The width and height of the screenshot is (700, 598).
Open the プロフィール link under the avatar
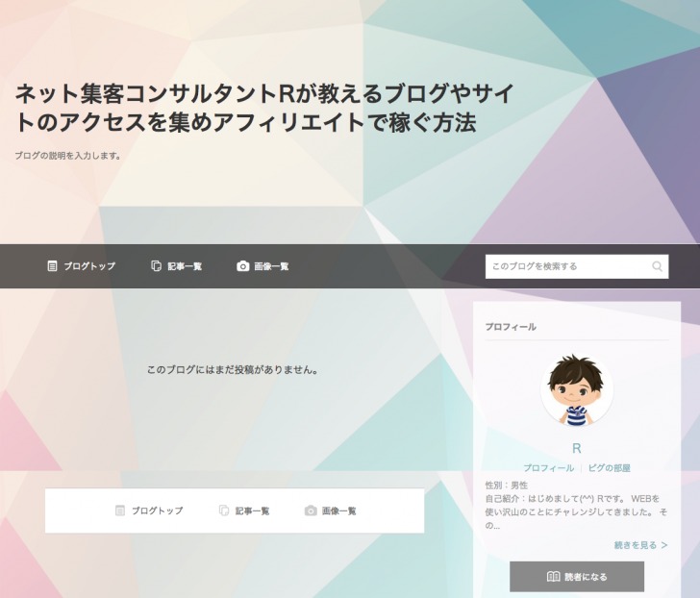point(548,468)
